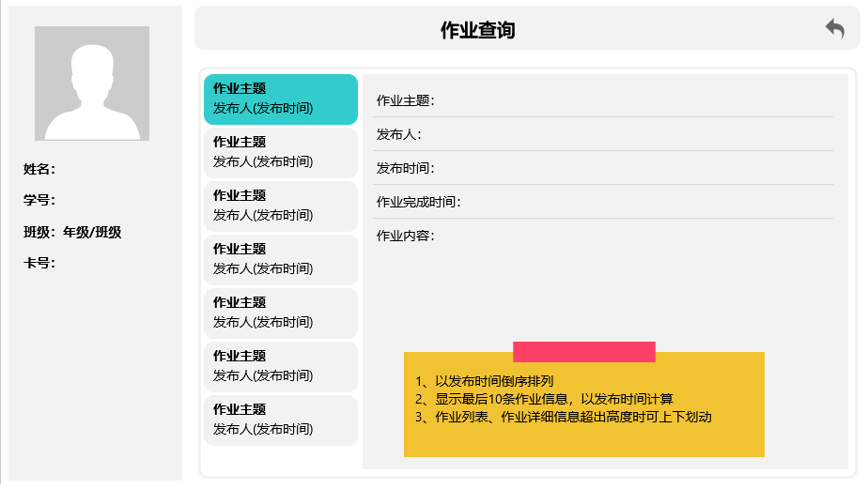This screenshot has width=868, height=489.
Task: Click the 卡号 label in profile sidebar
Action: pyautogui.click(x=39, y=263)
